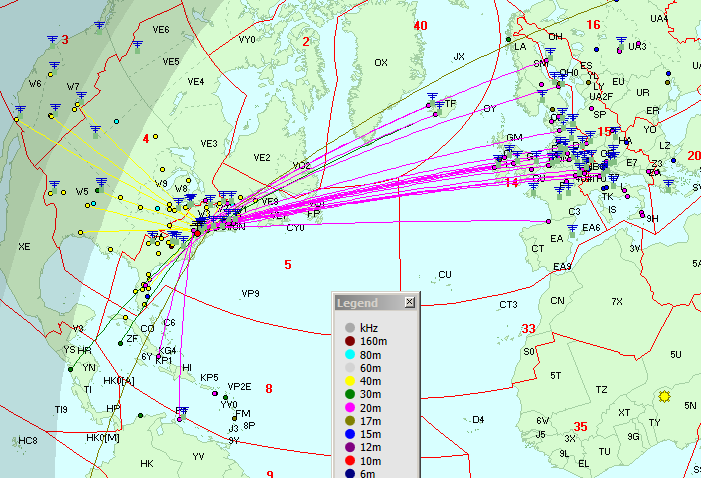Select the GM Scotland label

(x=515, y=137)
